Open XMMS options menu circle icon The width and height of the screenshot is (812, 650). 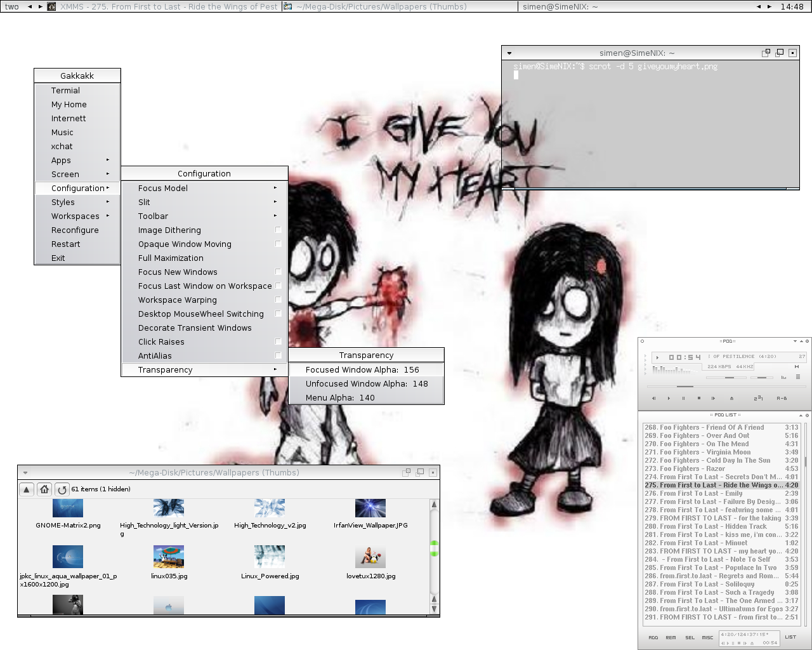[x=642, y=342]
